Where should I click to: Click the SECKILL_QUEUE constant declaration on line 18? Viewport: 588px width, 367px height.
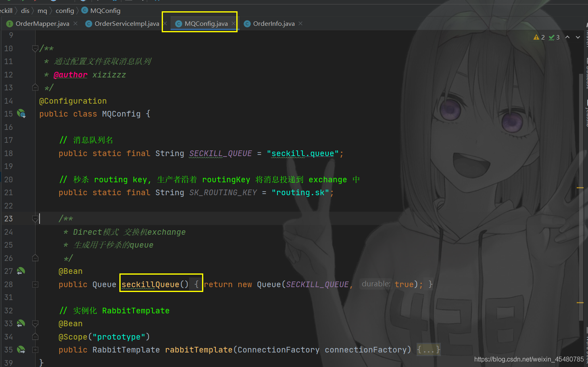click(220, 153)
